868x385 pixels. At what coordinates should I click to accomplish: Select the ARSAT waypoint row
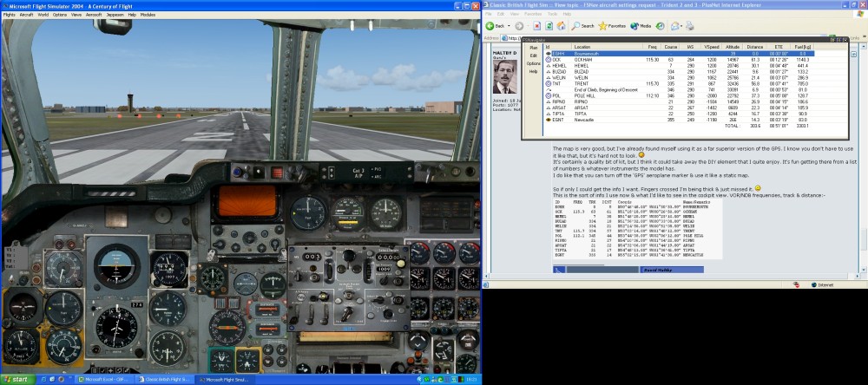(x=680, y=108)
